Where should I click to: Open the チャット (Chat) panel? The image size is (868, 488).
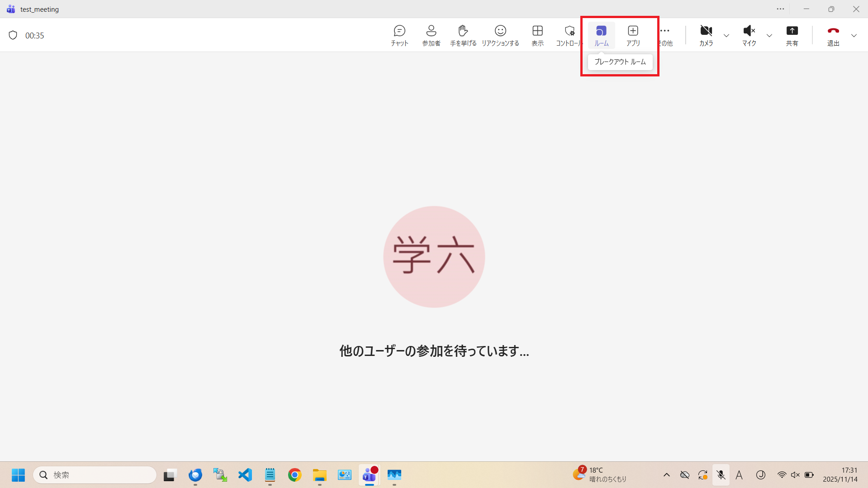click(x=399, y=35)
